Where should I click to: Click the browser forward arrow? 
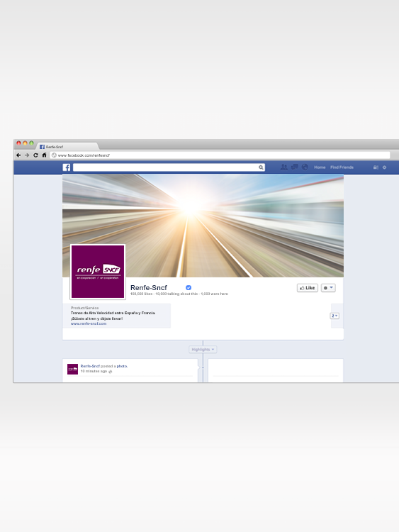27,155
